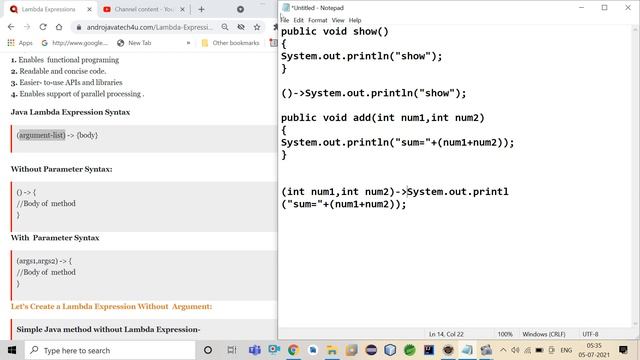Open Task View on taskbar
Image resolution: width=640 pixels, height=360 pixels.
click(x=232, y=350)
